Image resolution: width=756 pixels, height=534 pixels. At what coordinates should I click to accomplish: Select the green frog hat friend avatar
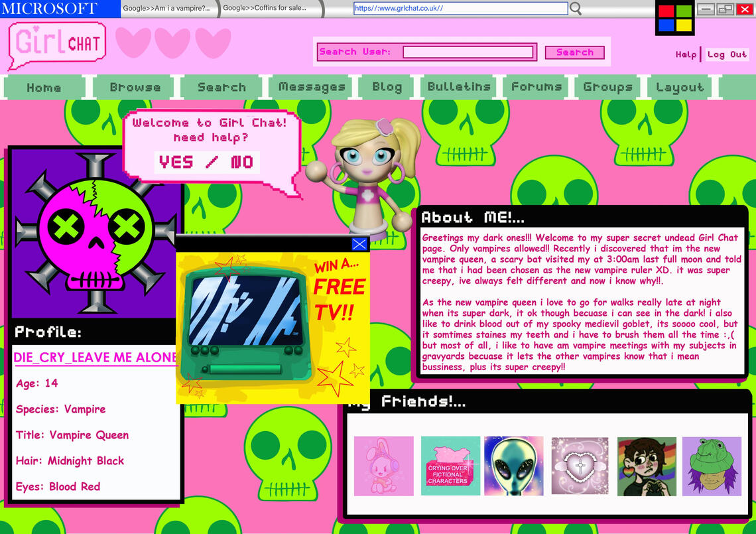click(x=712, y=466)
